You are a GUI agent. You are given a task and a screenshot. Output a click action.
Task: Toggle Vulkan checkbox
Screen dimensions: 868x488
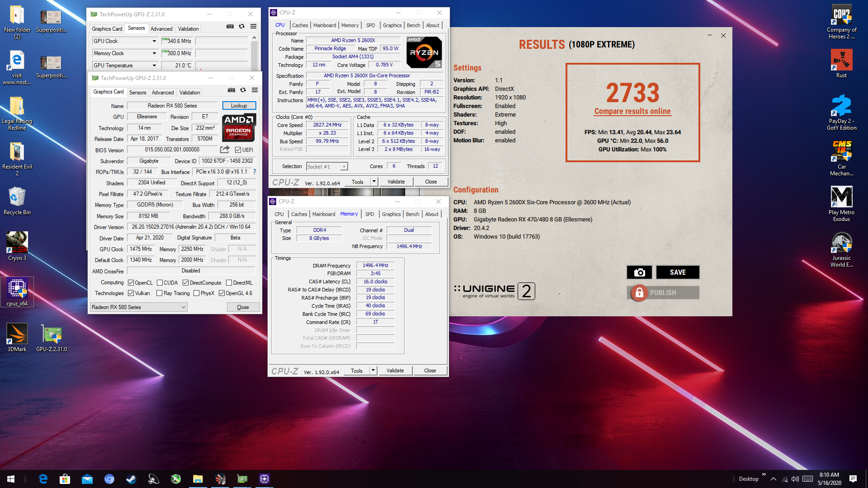pos(131,293)
